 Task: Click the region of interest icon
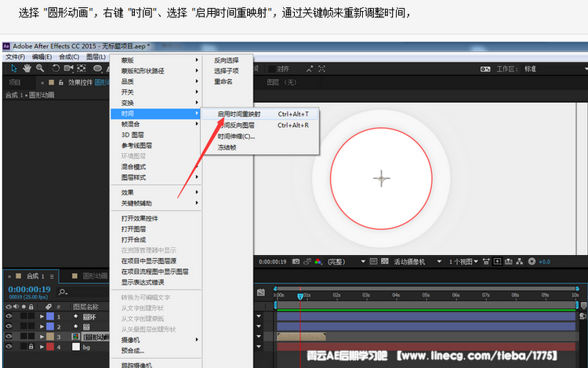(373, 261)
